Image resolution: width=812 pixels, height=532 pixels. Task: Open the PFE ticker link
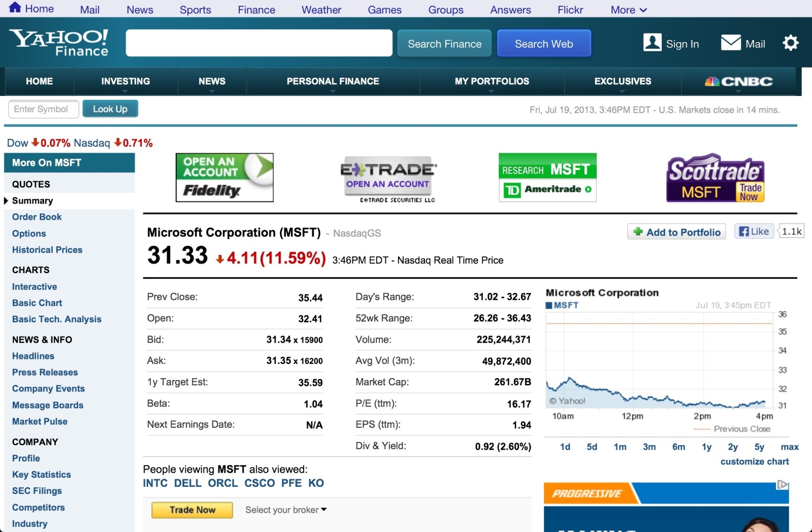coord(291,483)
